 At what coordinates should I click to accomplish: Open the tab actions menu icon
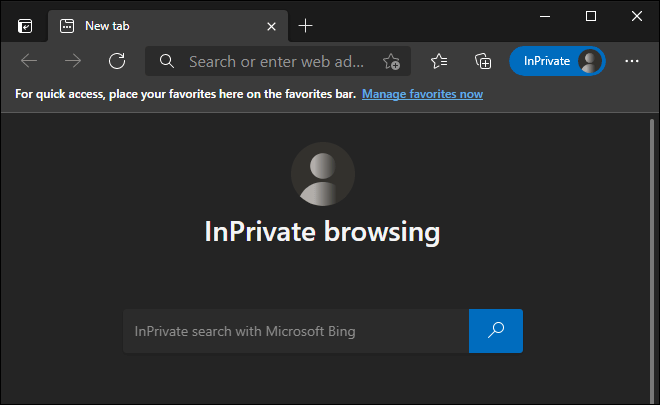(x=25, y=26)
